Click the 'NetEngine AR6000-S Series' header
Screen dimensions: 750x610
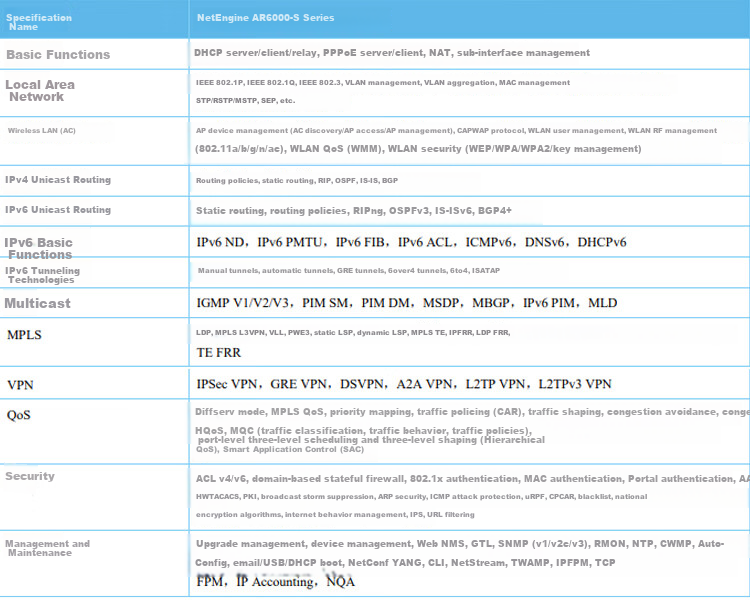coord(265,18)
